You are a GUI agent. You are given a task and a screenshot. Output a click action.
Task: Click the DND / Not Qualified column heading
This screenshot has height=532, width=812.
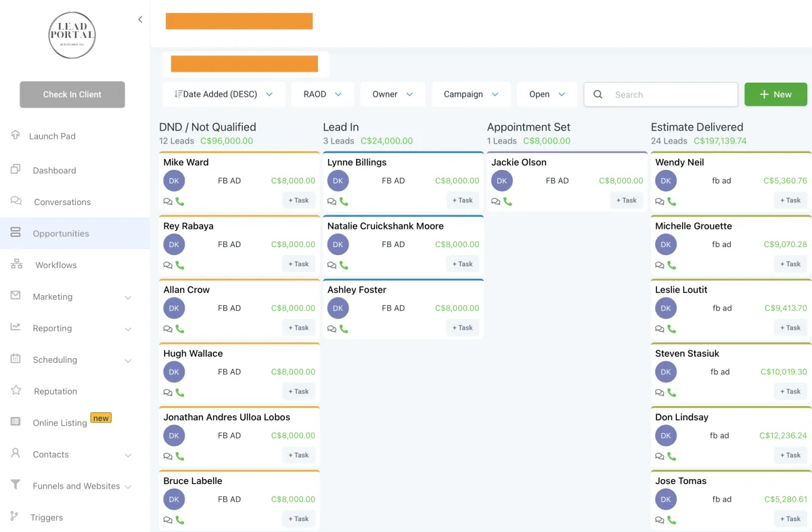tap(208, 127)
